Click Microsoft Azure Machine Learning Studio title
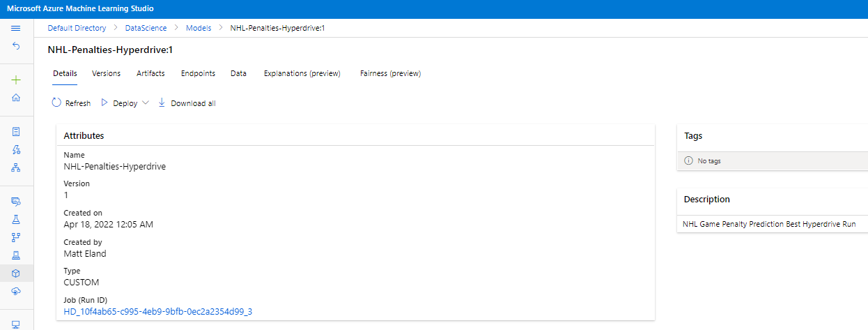 pyautogui.click(x=80, y=8)
